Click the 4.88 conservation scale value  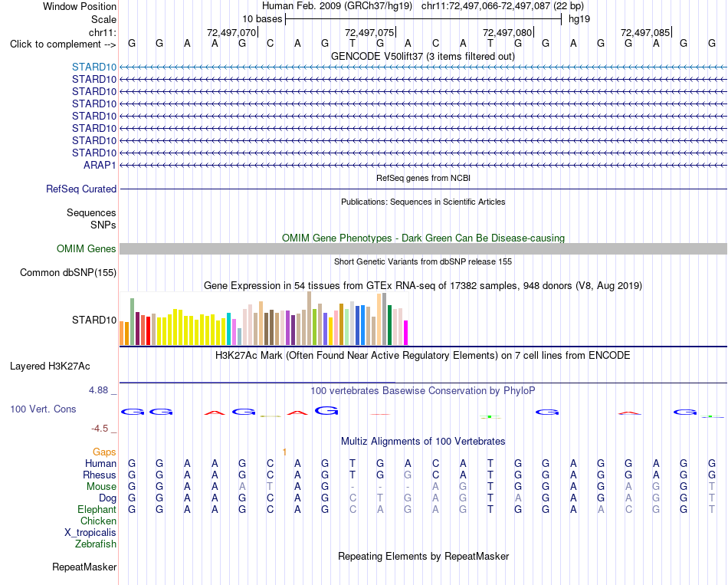click(x=98, y=389)
